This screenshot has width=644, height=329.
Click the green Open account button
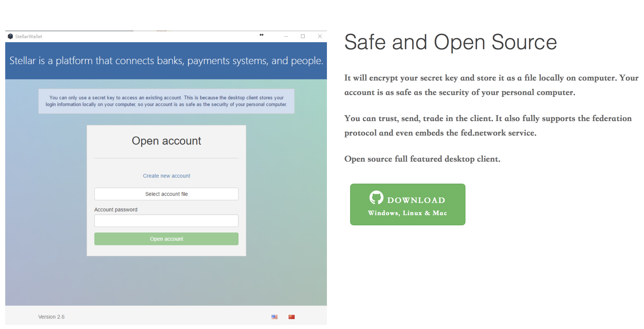click(166, 239)
